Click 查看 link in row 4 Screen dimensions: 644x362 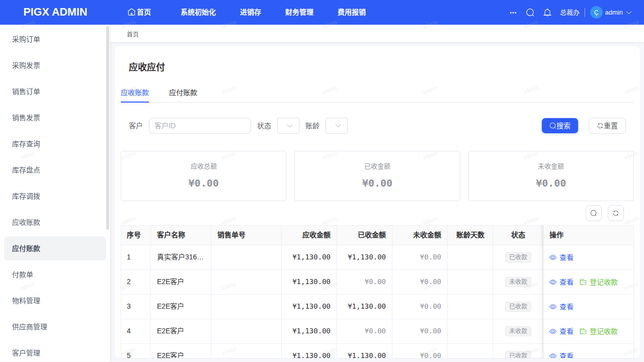coord(567,331)
